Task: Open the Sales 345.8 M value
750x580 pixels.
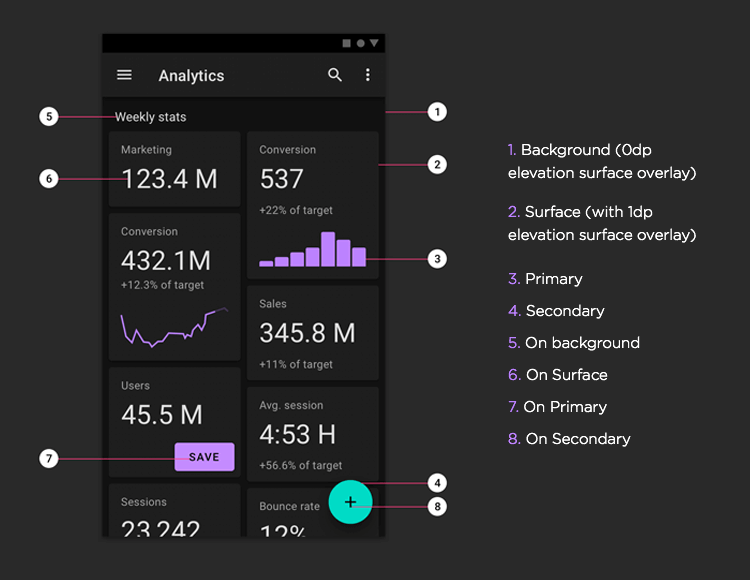Action: pyautogui.click(x=307, y=333)
